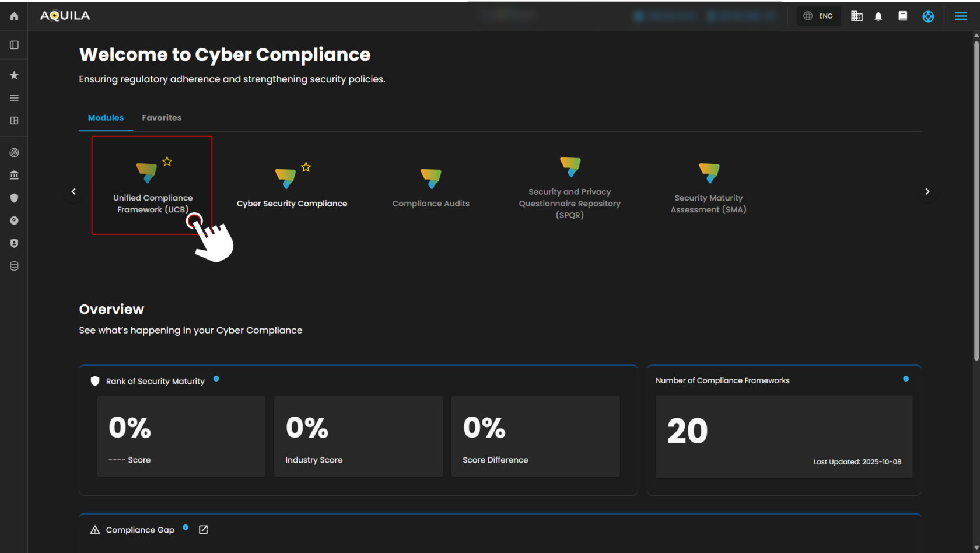This screenshot has height=553, width=980.
Task: Click the info icon on Number of Compliance Frameworks
Action: [x=905, y=379]
